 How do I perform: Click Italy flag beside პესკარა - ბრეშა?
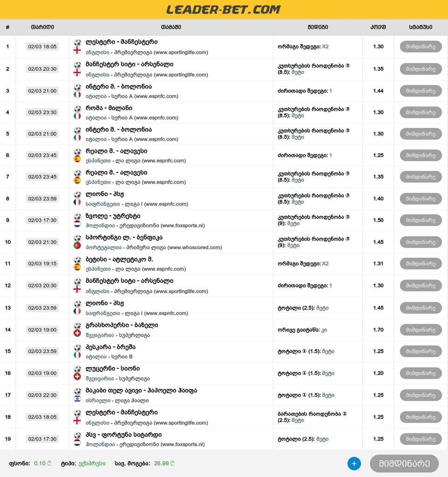77,355
